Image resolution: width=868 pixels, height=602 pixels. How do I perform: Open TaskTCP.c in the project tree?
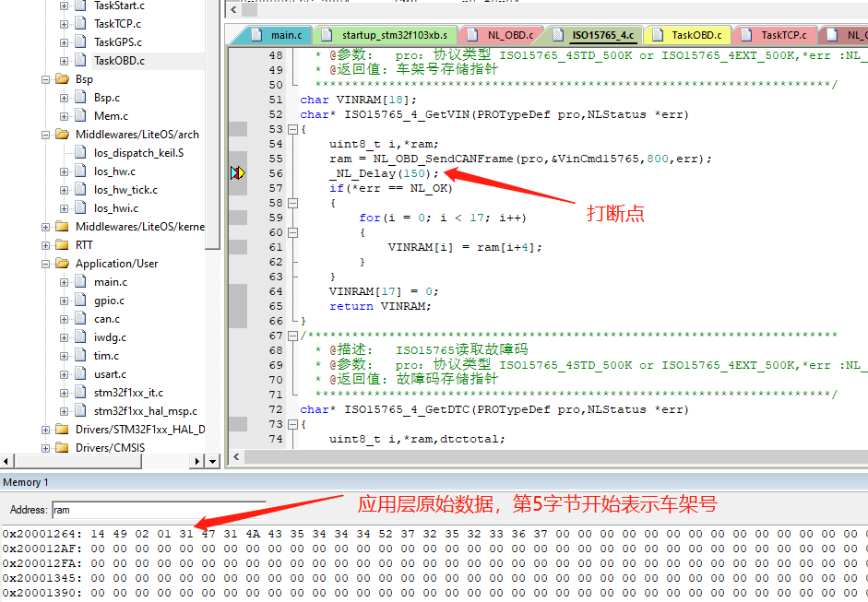pyautogui.click(x=117, y=24)
